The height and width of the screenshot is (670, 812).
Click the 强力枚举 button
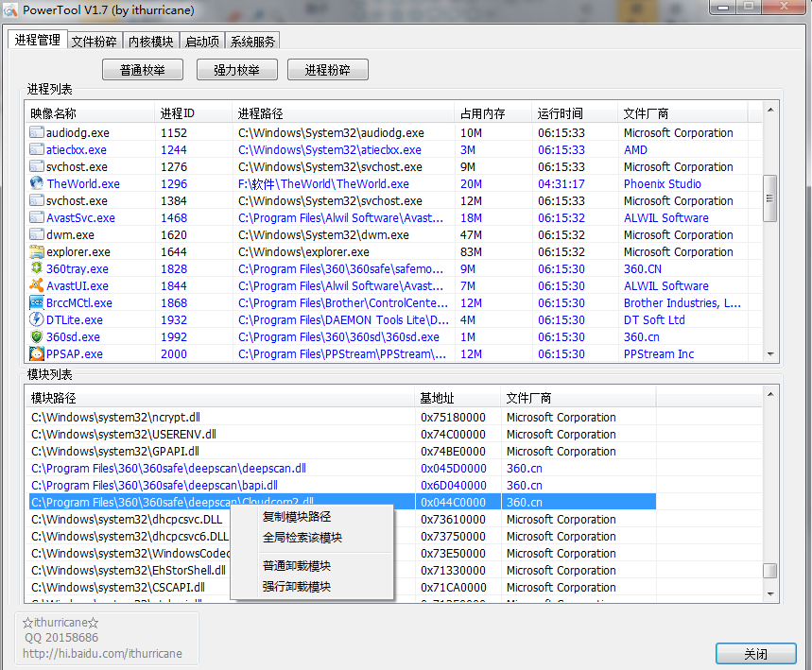click(236, 70)
